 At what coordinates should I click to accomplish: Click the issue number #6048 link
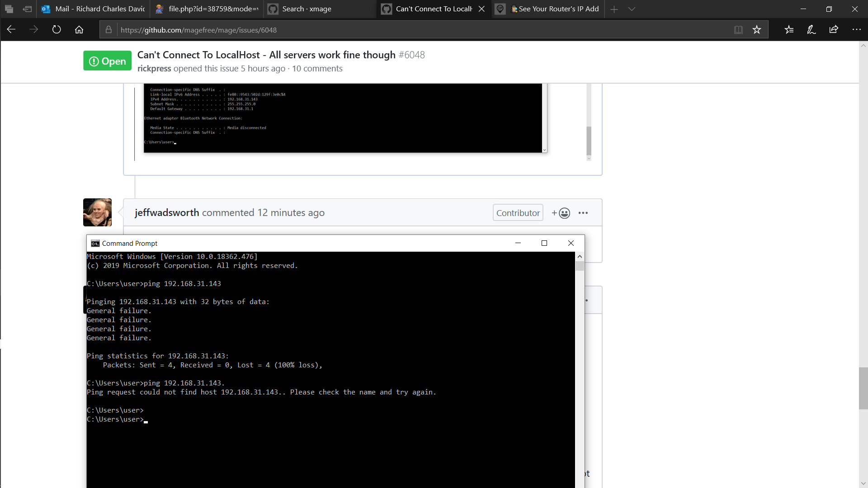412,55
